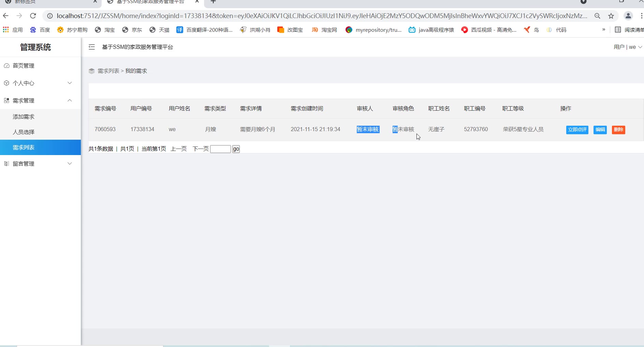Click user ID 17338134 cell
The height and width of the screenshot is (347, 644).
click(142, 129)
